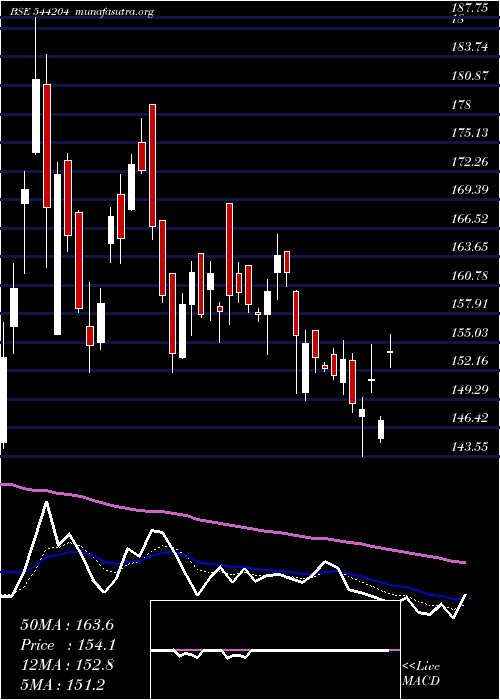Choose the 155.03 price label
Image resolution: width=500 pixels, height=700 pixels.
[469, 333]
